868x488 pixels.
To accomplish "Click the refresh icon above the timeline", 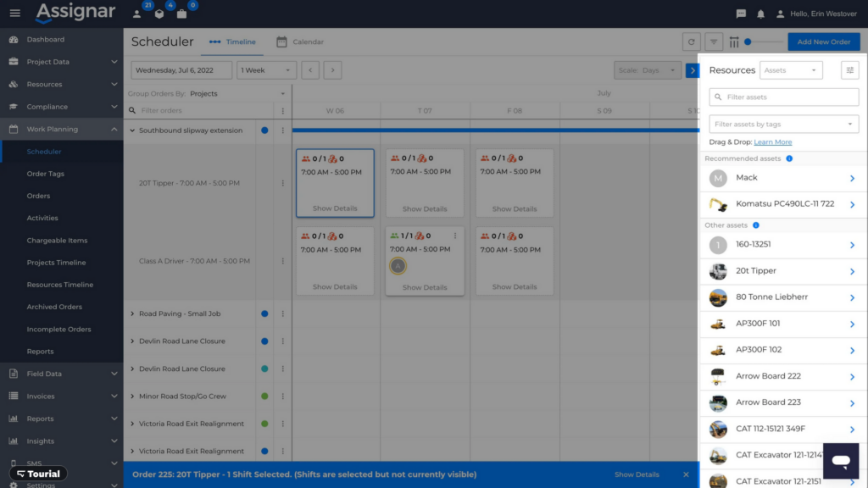I will (x=691, y=41).
